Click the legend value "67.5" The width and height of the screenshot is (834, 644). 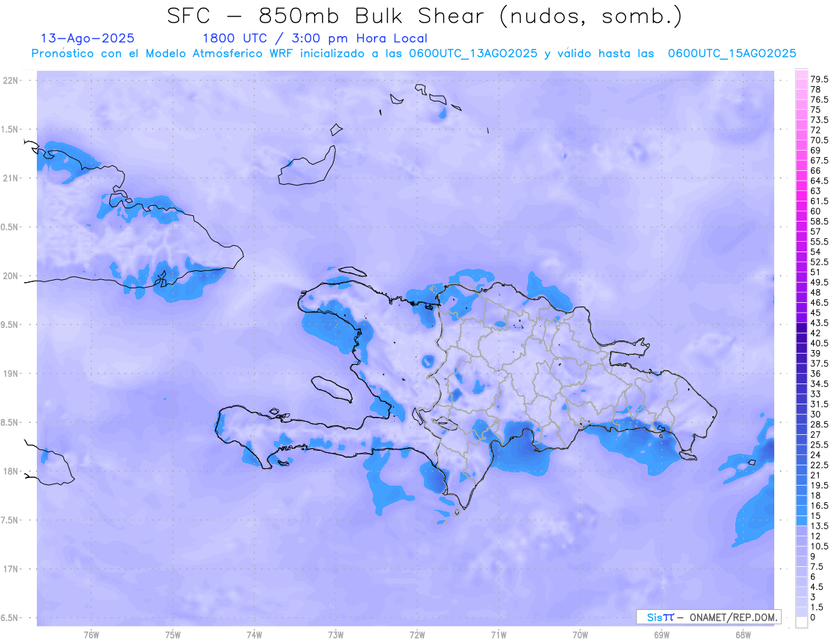click(819, 160)
